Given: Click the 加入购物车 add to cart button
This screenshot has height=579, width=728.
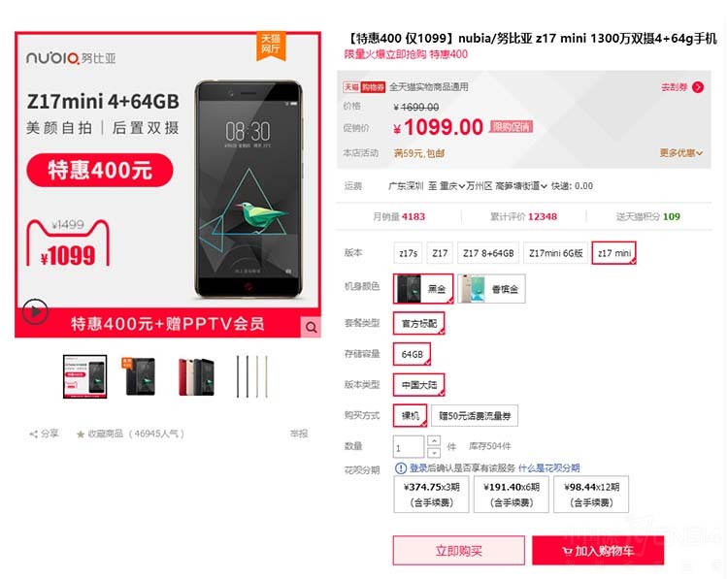Looking at the screenshot, I should coord(598,551).
